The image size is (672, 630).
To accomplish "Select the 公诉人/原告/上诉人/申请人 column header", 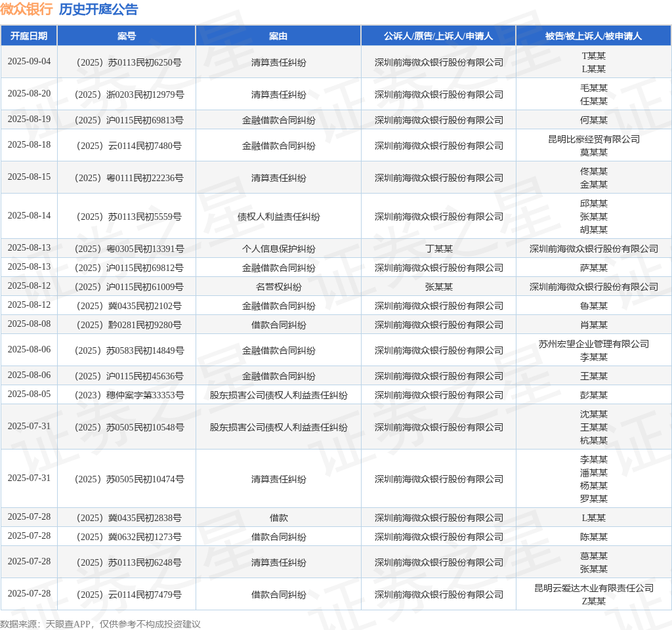I will click(438, 36).
